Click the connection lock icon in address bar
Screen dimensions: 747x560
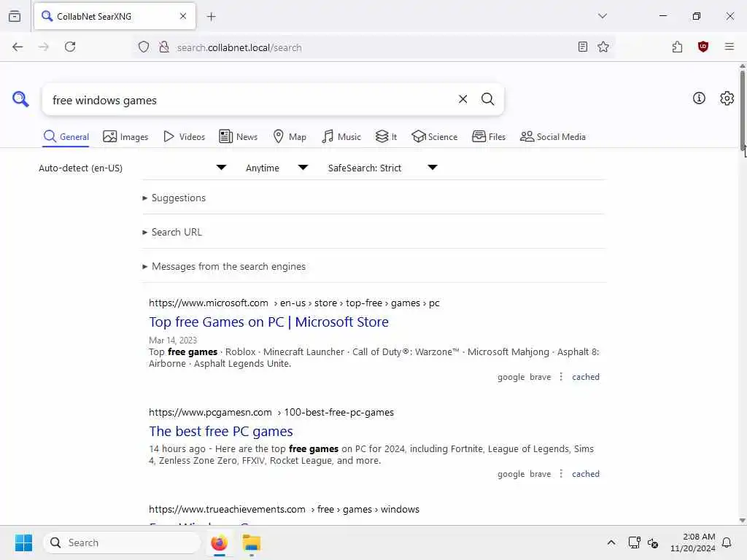pos(164,47)
